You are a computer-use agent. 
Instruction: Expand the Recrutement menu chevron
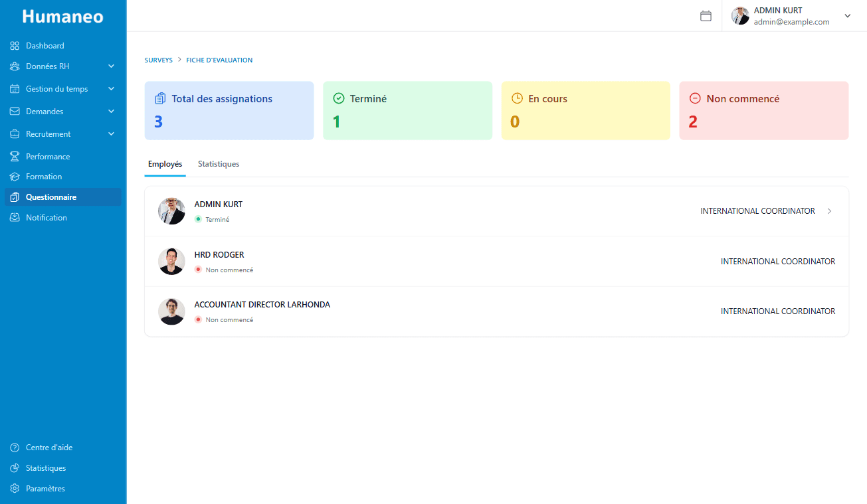[x=111, y=134]
